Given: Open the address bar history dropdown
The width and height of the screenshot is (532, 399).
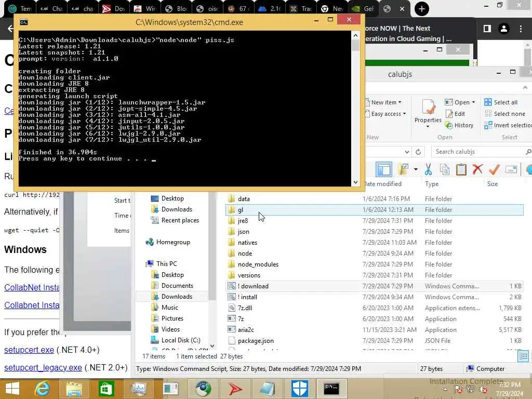Looking at the screenshot, I should (x=407, y=152).
